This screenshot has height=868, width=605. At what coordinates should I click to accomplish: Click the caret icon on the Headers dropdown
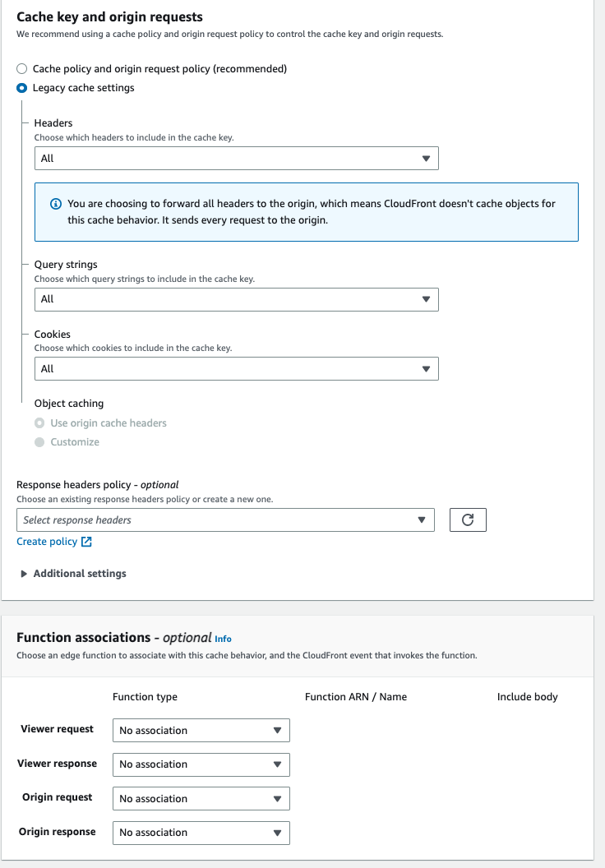coord(427,158)
